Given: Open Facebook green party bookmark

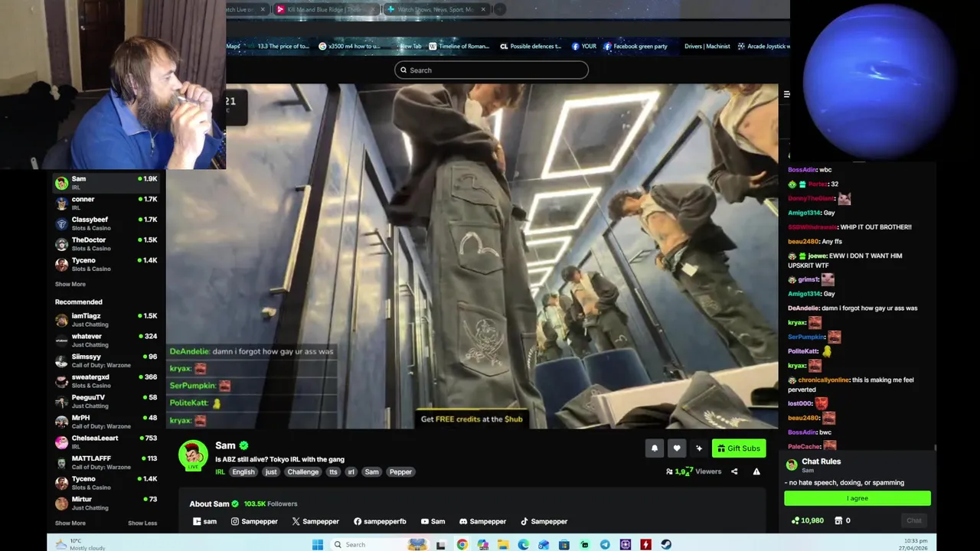Looking at the screenshot, I should pos(635,46).
